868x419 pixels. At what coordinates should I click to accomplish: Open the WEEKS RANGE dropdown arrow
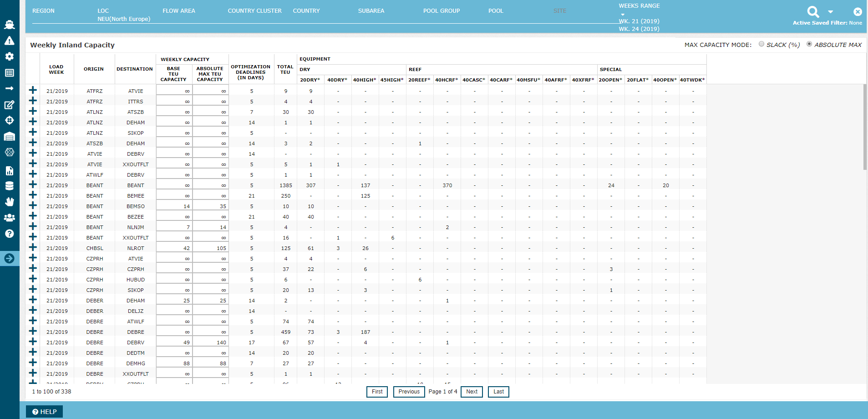click(623, 15)
